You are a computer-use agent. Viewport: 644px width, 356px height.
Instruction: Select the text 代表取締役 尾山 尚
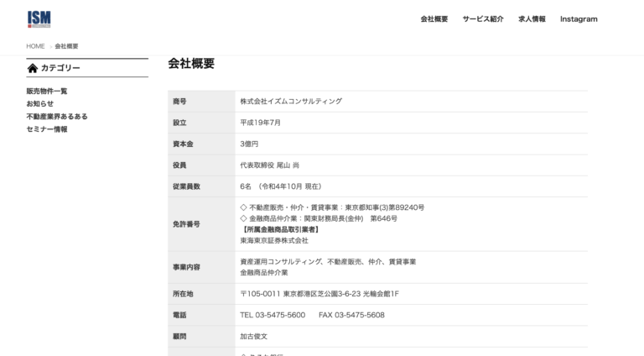point(270,165)
